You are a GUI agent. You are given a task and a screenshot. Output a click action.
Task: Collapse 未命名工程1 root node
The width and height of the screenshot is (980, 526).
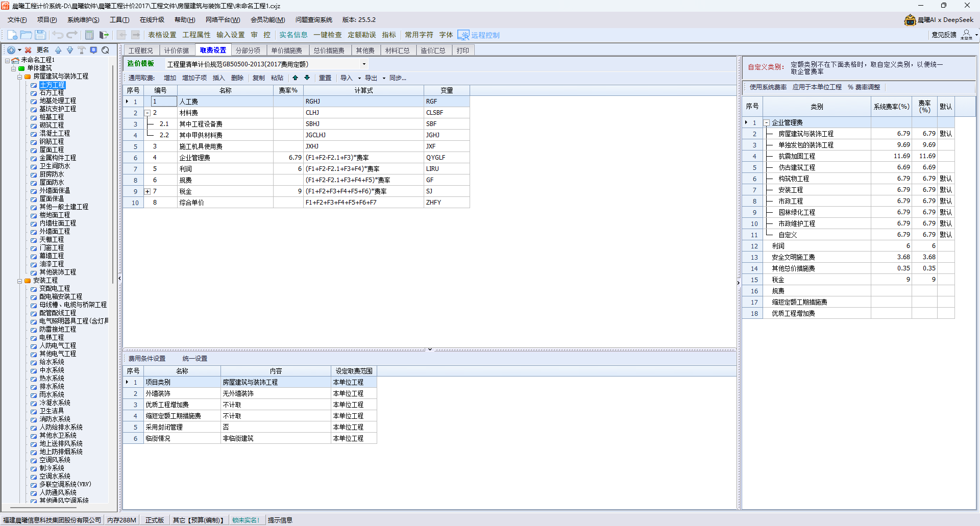pyautogui.click(x=8, y=60)
